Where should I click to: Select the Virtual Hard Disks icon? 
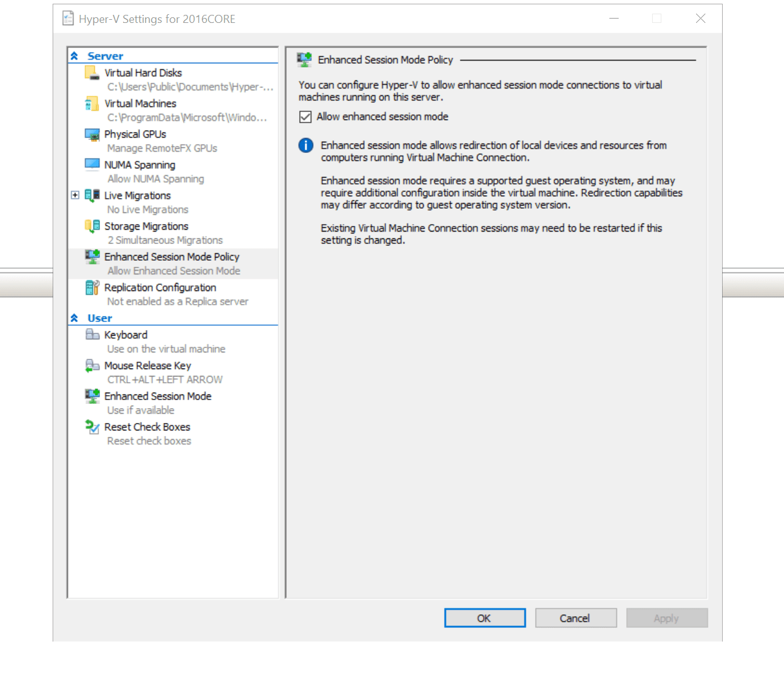pos(91,72)
